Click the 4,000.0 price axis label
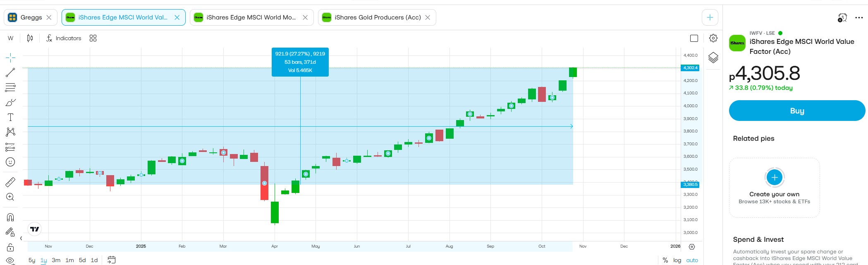Screen dimensions: 868x265 (x=690, y=106)
